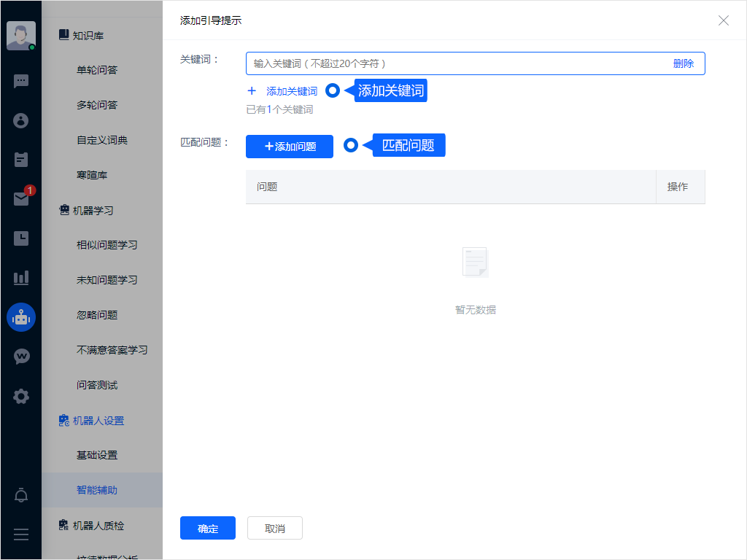Screen dimensions: 747x560
Task: Select 智能辅助 menu item
Action: 97,490
